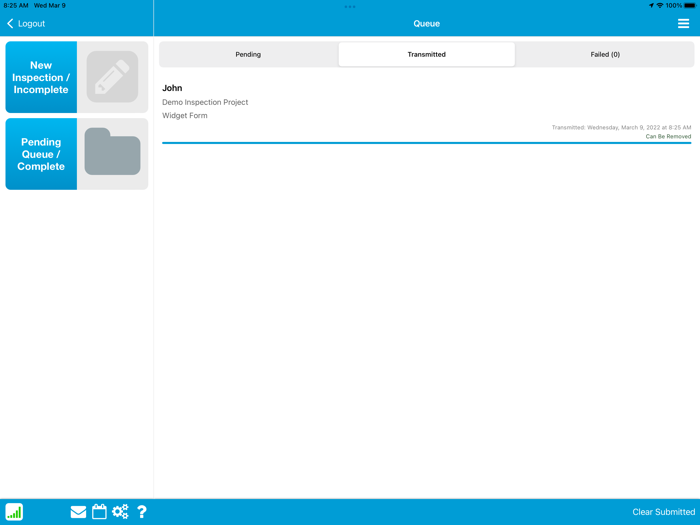Tap the back chevron beside Logout

pyautogui.click(x=10, y=24)
